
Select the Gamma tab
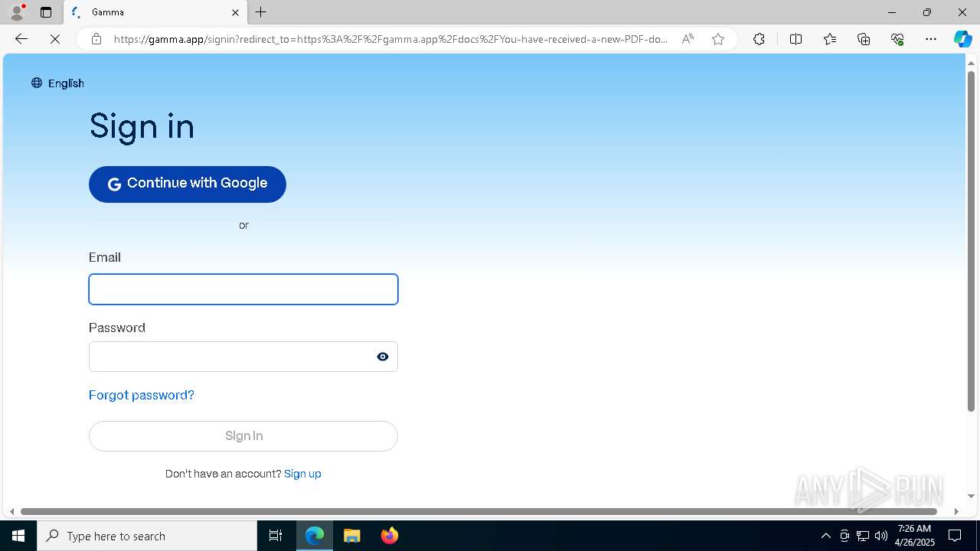(x=155, y=12)
